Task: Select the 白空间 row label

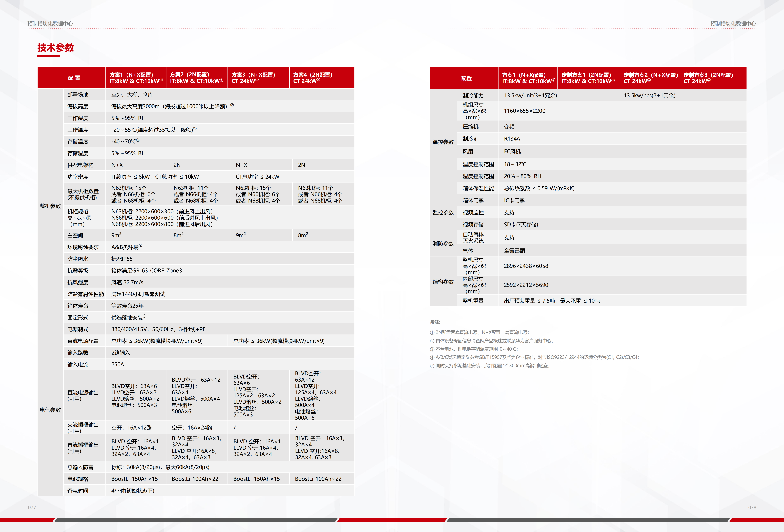Action: coord(75,235)
